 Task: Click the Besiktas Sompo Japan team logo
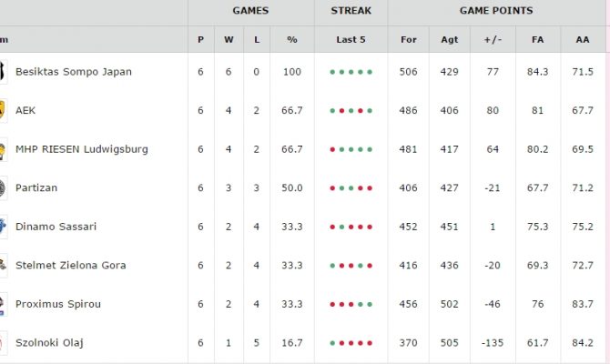3,72
